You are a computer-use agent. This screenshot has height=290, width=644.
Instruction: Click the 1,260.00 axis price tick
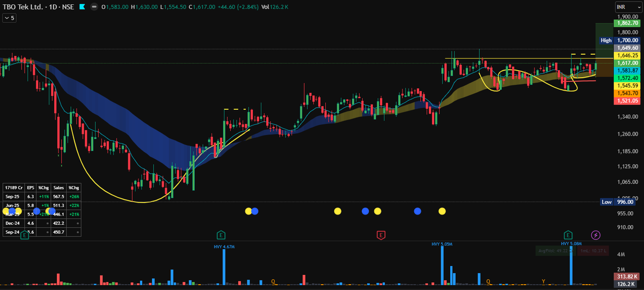coord(627,134)
